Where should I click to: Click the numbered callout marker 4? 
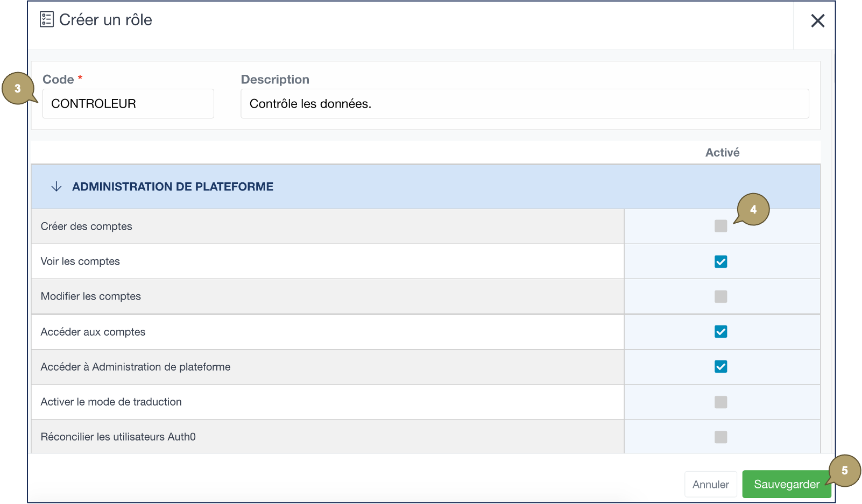tap(753, 209)
